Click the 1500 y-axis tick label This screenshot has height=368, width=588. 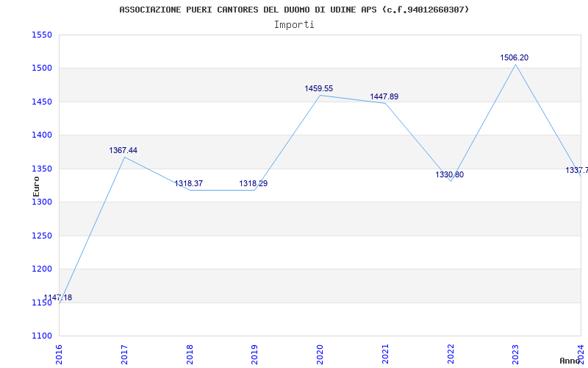(42, 68)
